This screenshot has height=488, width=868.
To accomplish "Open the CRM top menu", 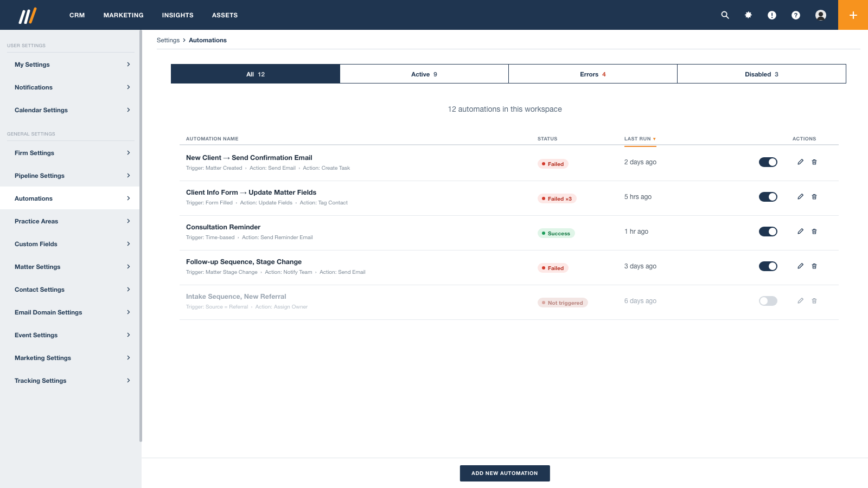I will [x=77, y=15].
